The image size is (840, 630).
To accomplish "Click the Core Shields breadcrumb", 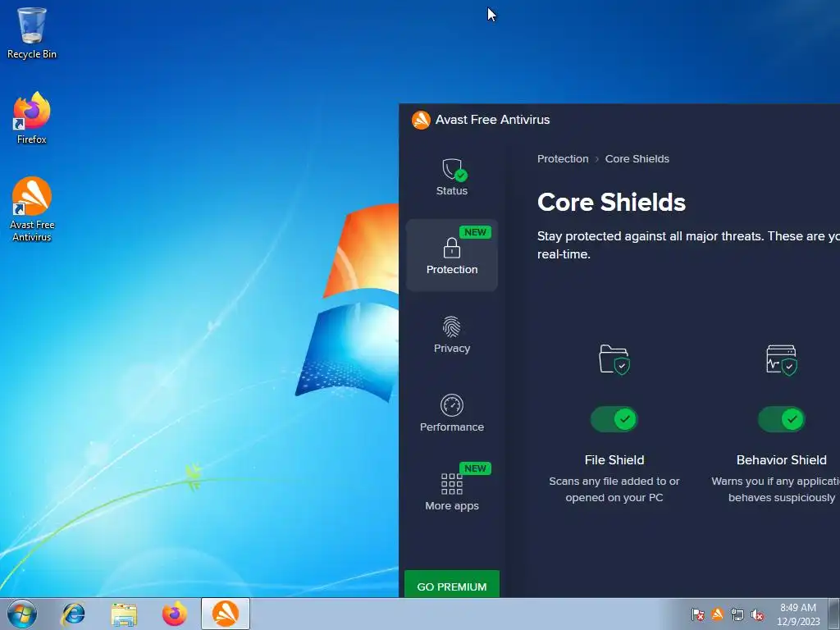I will (x=637, y=159).
